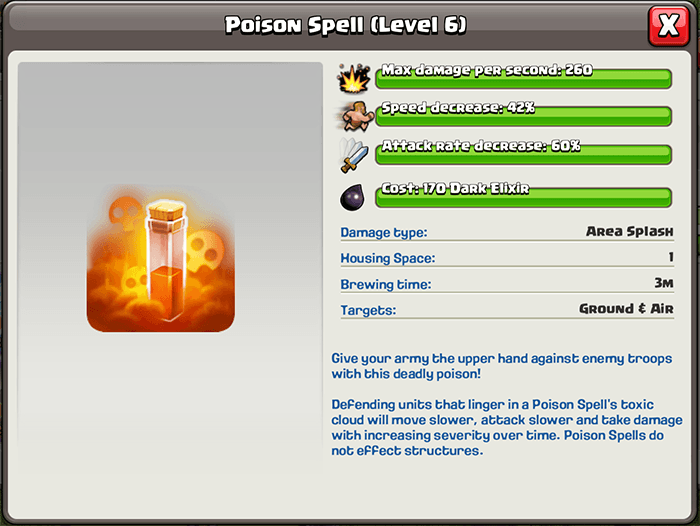Select the Poison Spell bottle image
The image size is (700, 526).
(161, 259)
